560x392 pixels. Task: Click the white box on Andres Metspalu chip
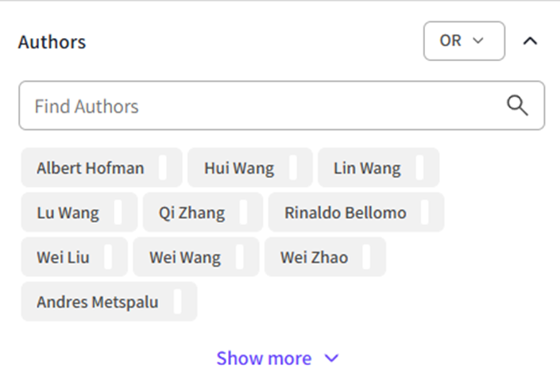tap(177, 302)
